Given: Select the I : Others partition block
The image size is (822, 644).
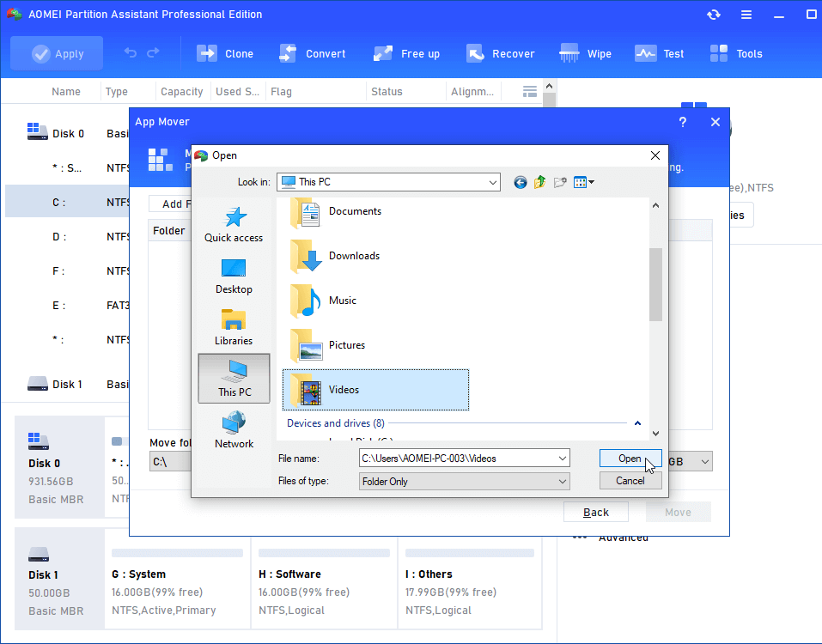Looking at the screenshot, I should [x=470, y=582].
